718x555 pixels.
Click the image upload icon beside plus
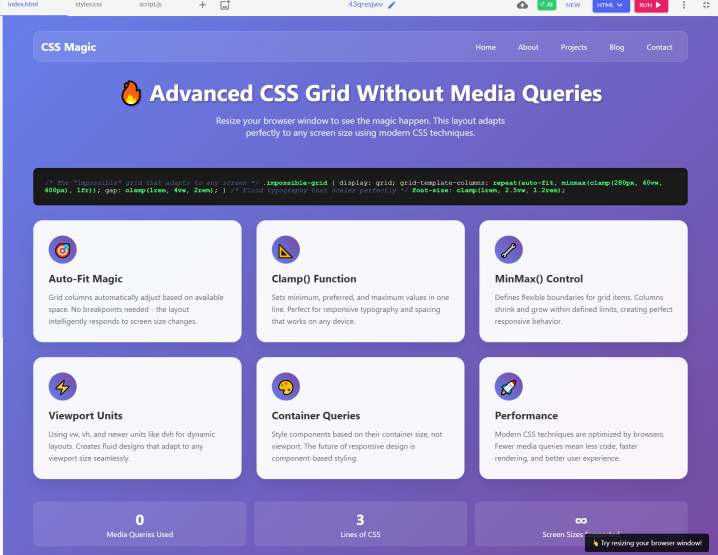tap(225, 5)
